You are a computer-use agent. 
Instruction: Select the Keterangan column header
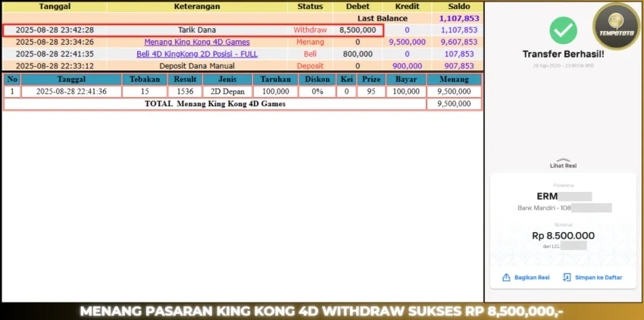pos(197,7)
